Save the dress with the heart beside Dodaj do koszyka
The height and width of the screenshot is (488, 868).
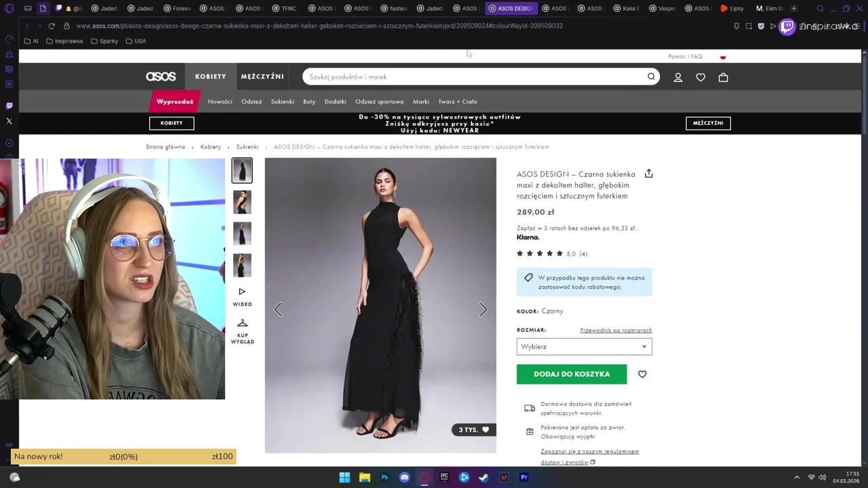click(642, 374)
